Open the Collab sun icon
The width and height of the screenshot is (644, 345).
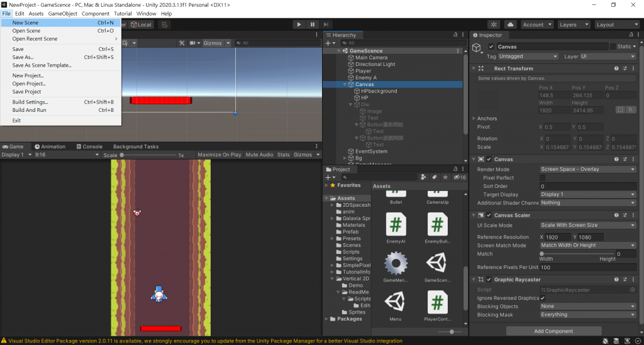point(494,25)
